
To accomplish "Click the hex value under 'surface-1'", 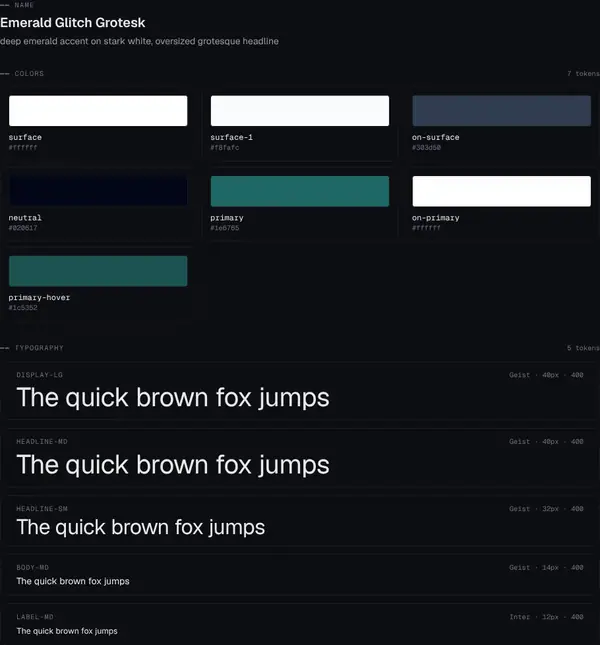I will [x=225, y=147].
